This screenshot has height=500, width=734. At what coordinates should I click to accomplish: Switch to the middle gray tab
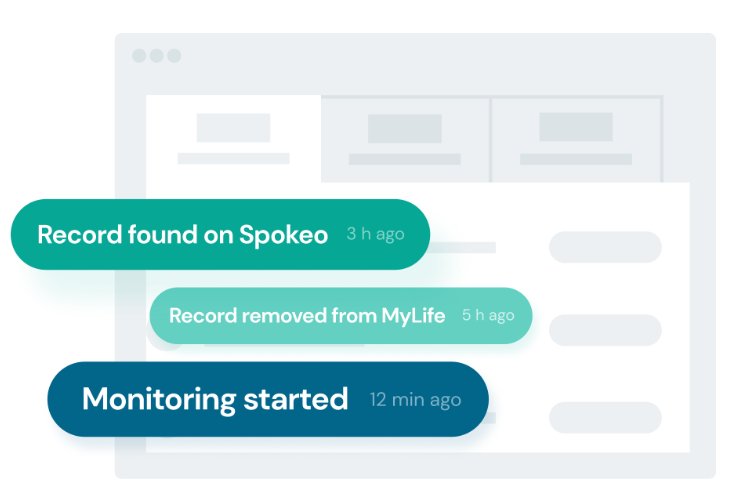(x=405, y=139)
